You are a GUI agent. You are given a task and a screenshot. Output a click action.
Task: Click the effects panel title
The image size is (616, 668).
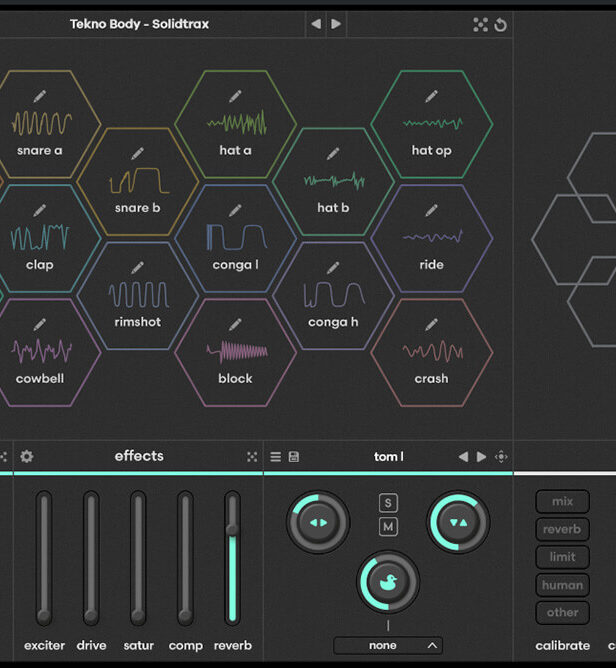point(139,456)
